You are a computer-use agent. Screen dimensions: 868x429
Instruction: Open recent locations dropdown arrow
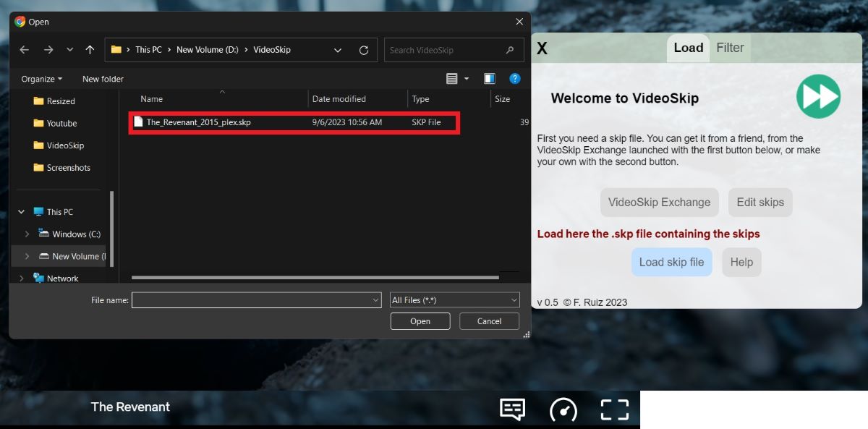point(69,50)
